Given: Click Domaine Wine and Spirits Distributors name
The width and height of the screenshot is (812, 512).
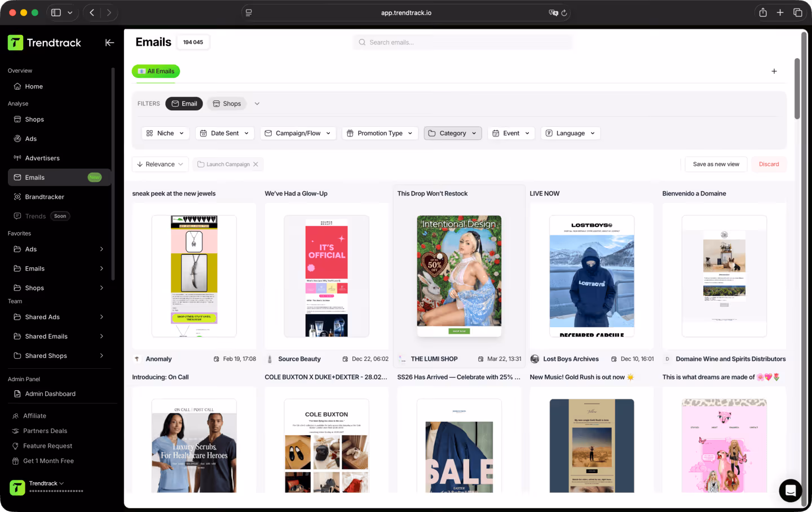Looking at the screenshot, I should tap(731, 359).
